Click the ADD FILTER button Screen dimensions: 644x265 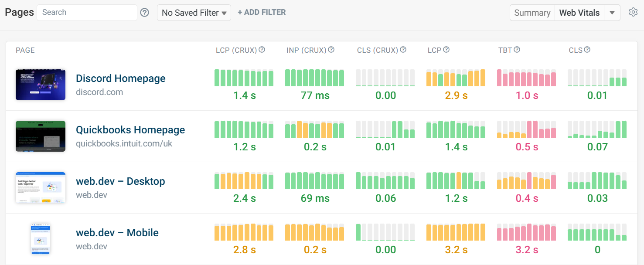tap(262, 12)
